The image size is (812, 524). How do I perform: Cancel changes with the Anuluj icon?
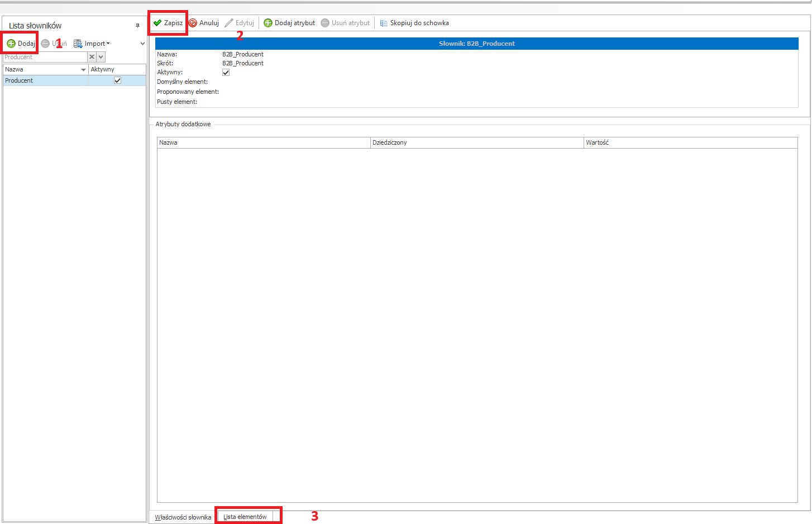[x=193, y=23]
